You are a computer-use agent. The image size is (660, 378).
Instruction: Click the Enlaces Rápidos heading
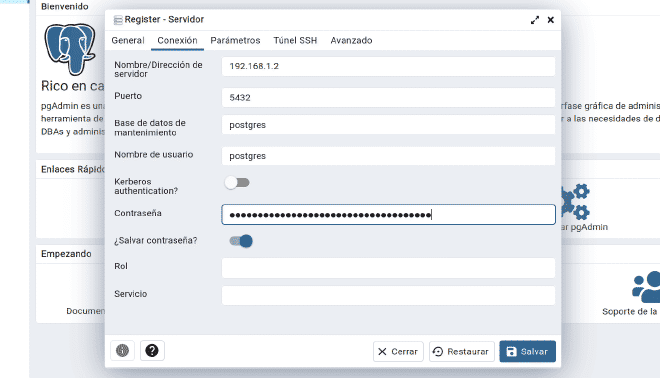tap(73, 169)
